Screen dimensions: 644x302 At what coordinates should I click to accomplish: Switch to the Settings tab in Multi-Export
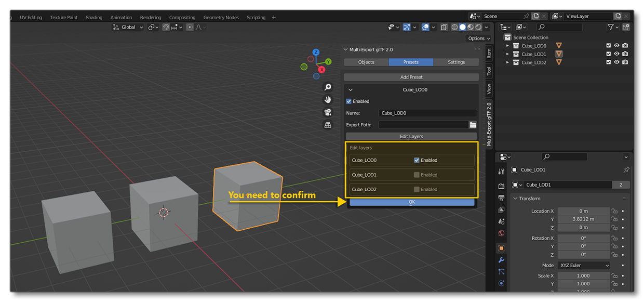coord(456,62)
